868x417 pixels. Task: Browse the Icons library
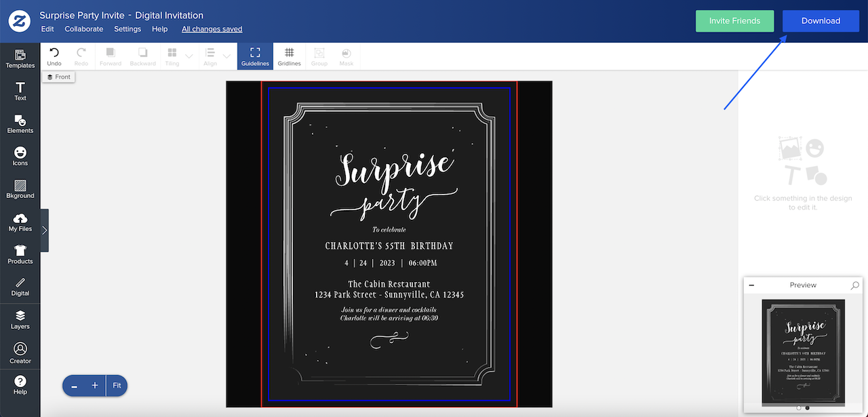pyautogui.click(x=20, y=156)
